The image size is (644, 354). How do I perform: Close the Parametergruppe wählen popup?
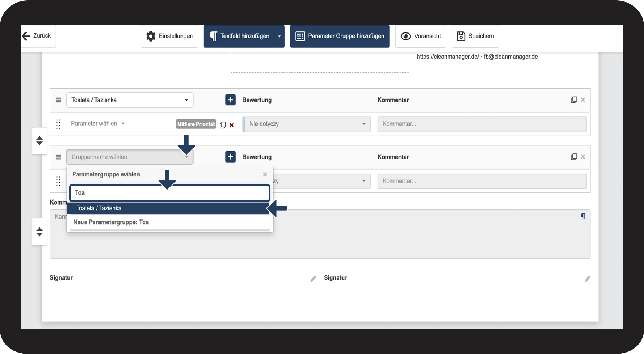pyautogui.click(x=265, y=175)
